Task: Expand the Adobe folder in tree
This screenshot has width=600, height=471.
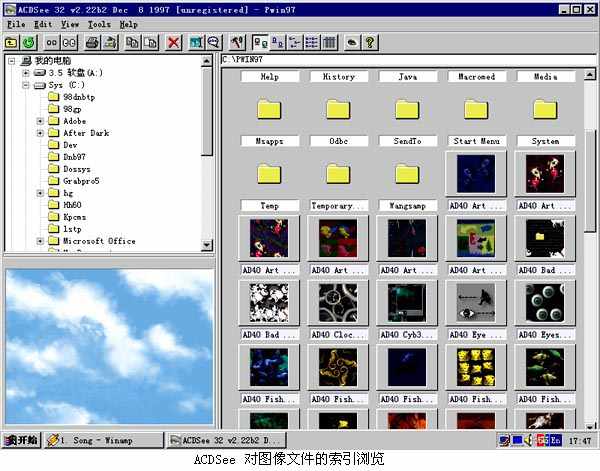Action: [41, 120]
